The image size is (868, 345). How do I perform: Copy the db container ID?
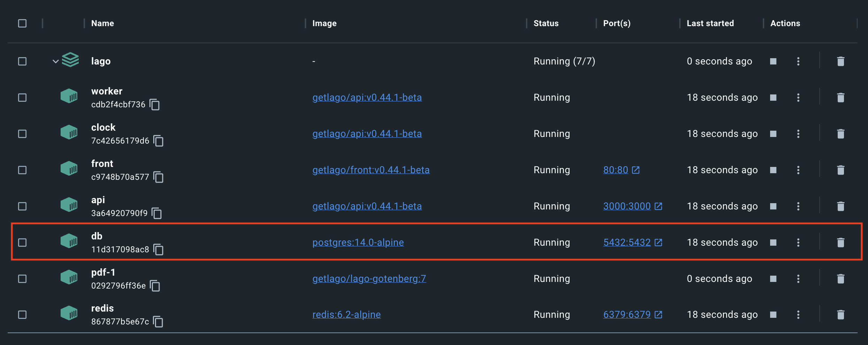pyautogui.click(x=158, y=250)
